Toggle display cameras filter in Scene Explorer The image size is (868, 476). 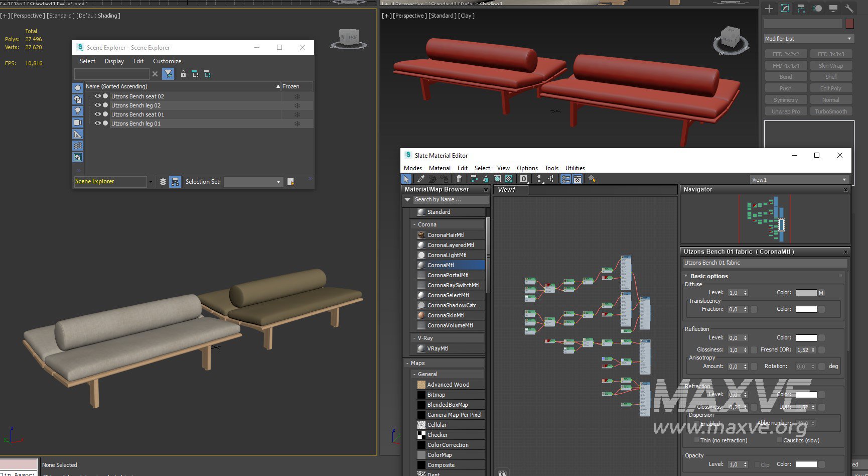[x=78, y=123]
